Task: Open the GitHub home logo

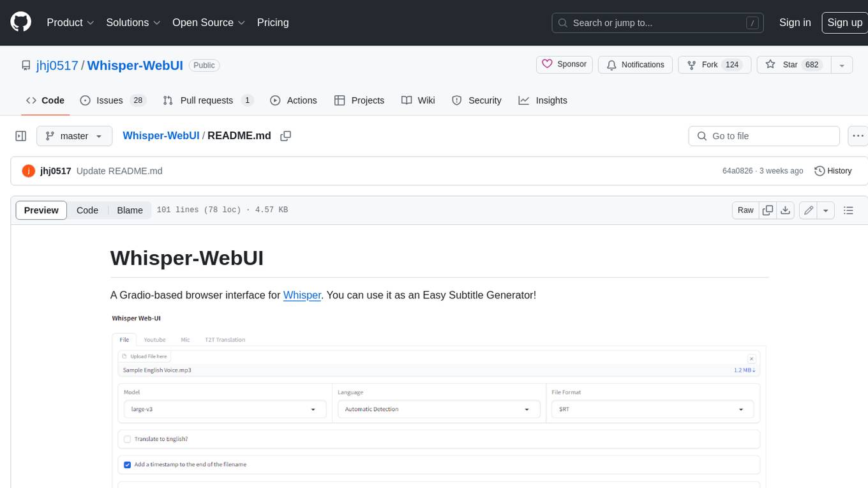Action: coord(20,22)
